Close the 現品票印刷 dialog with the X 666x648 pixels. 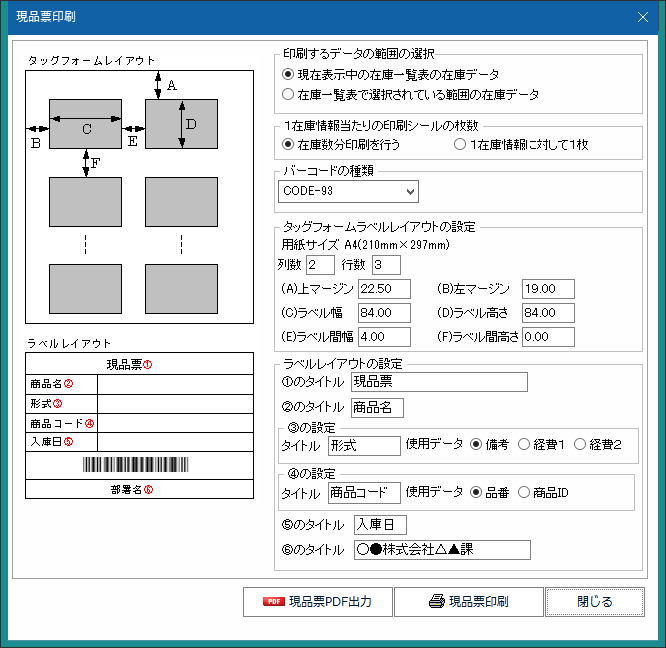(x=643, y=17)
